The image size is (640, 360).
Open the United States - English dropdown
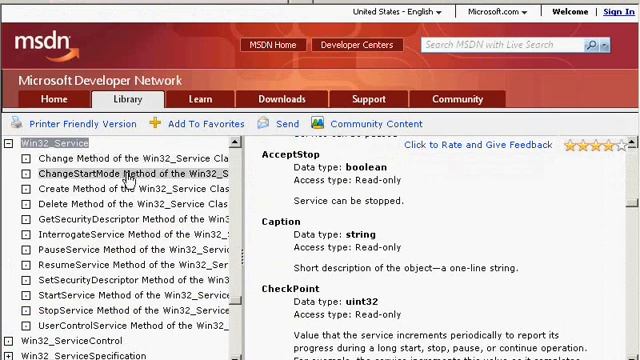click(397, 12)
